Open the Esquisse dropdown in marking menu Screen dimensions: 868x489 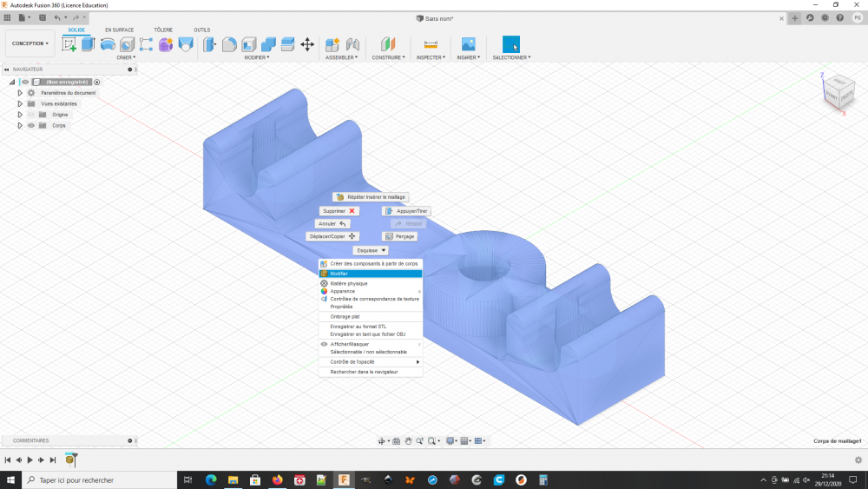point(371,250)
